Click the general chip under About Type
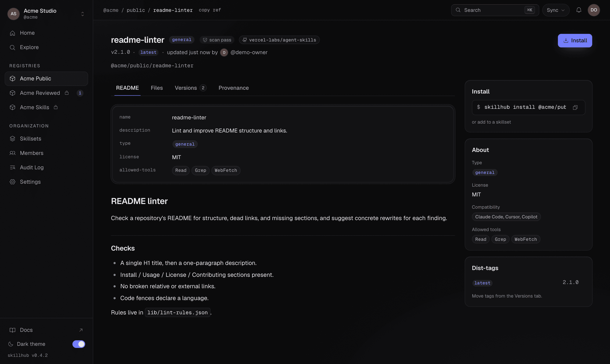The width and height of the screenshot is (610, 364). click(485, 173)
